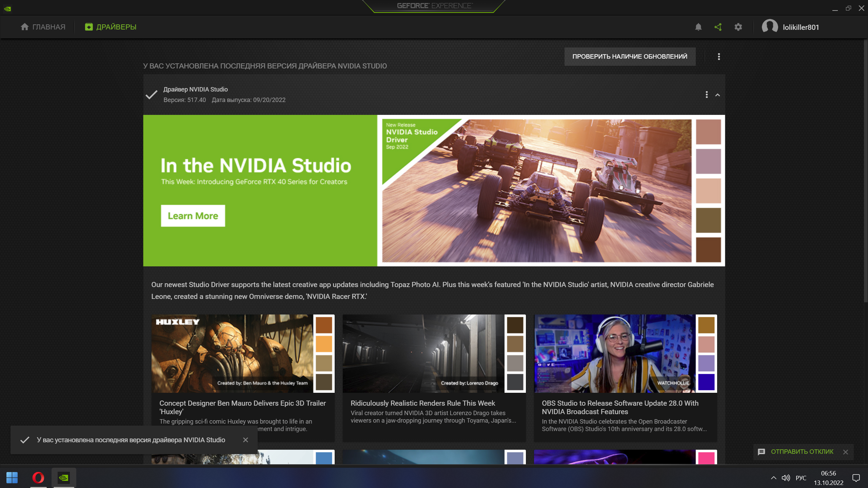
Task: Open the notifications bell icon
Action: (x=698, y=27)
